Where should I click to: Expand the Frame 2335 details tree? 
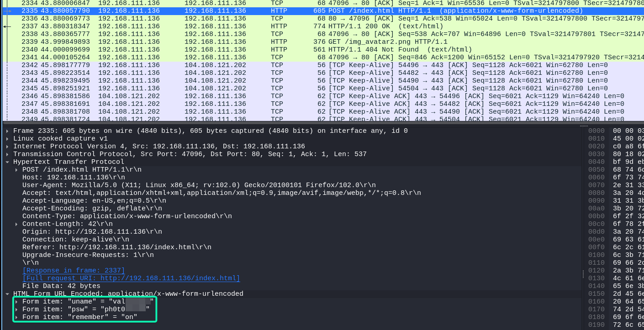click(x=8, y=131)
